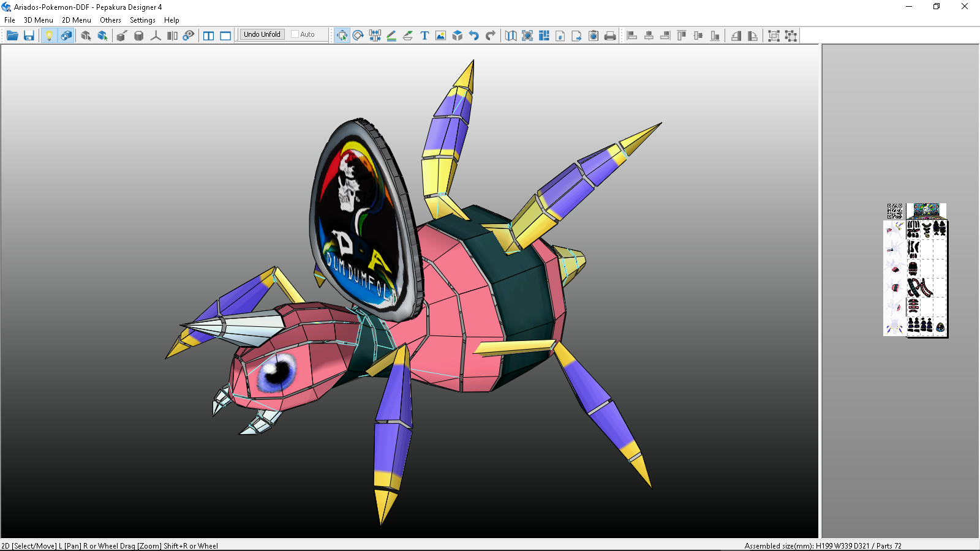Click the folded map unfold icon

pos(511,36)
